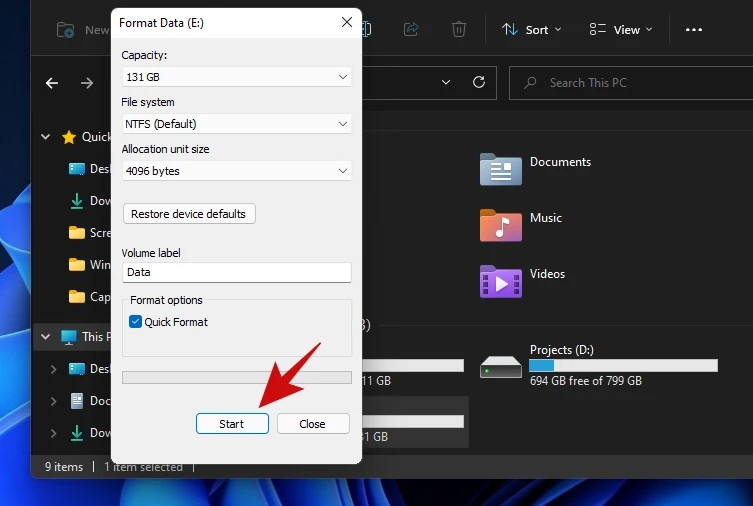Screen dimensions: 753x506
Task: Select the Scre… yellow folder in sidebar
Action: click(77, 233)
